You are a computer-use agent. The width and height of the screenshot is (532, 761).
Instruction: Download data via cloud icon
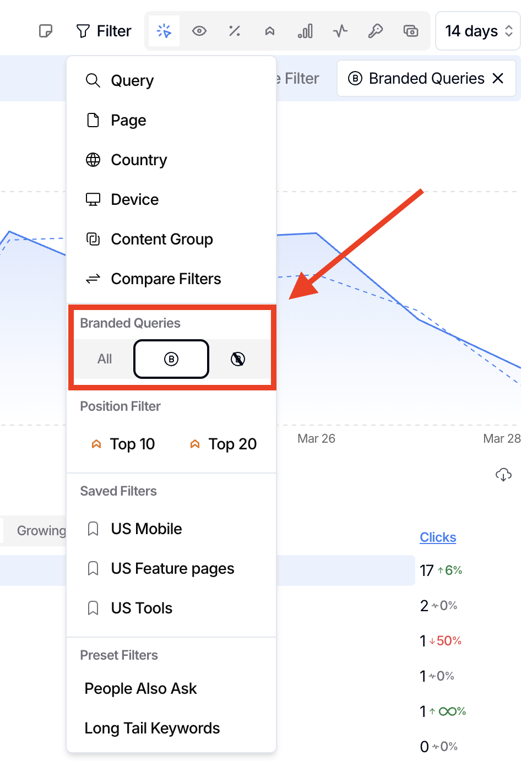tap(503, 475)
